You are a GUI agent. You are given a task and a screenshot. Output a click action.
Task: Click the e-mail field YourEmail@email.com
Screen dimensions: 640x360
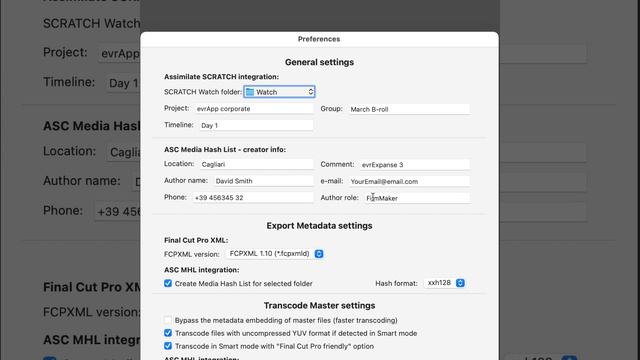pyautogui.click(x=409, y=181)
